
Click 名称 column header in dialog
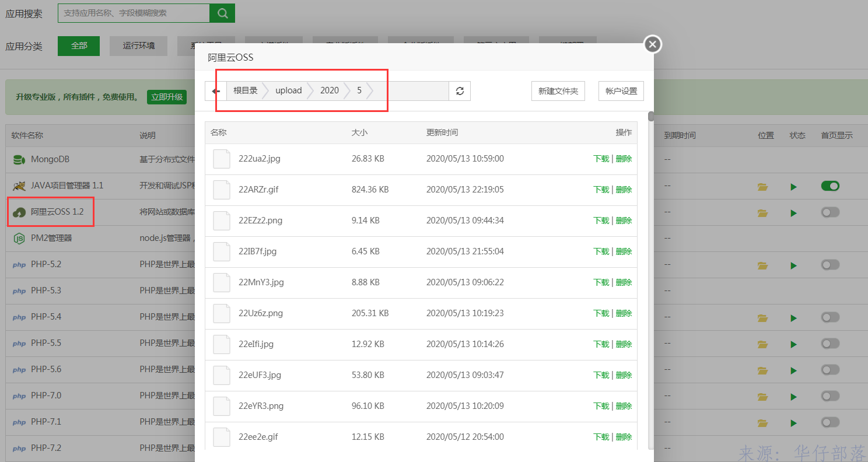point(219,132)
